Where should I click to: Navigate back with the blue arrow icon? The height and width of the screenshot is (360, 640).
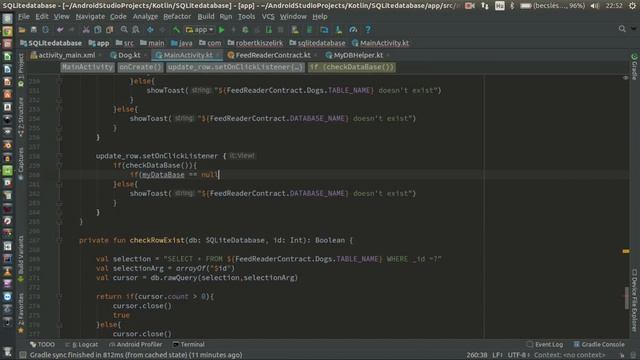coord(150,30)
